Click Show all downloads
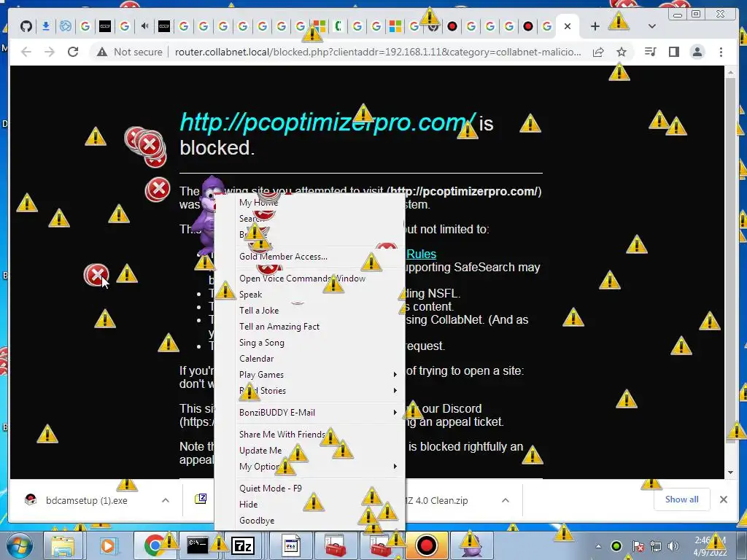The height and width of the screenshot is (560, 747). pos(682,499)
